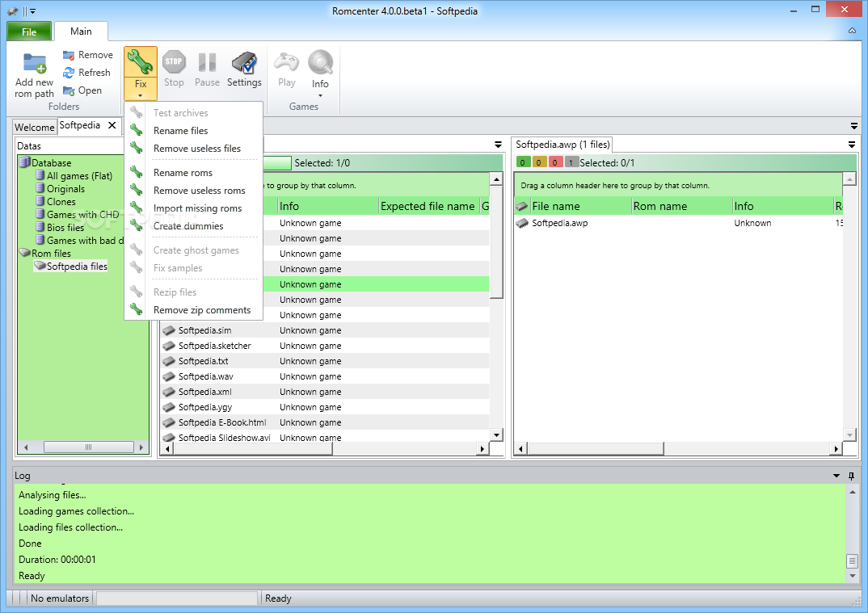This screenshot has height=613, width=868.
Task: Select the Softpedia.wav row
Action: (x=325, y=376)
